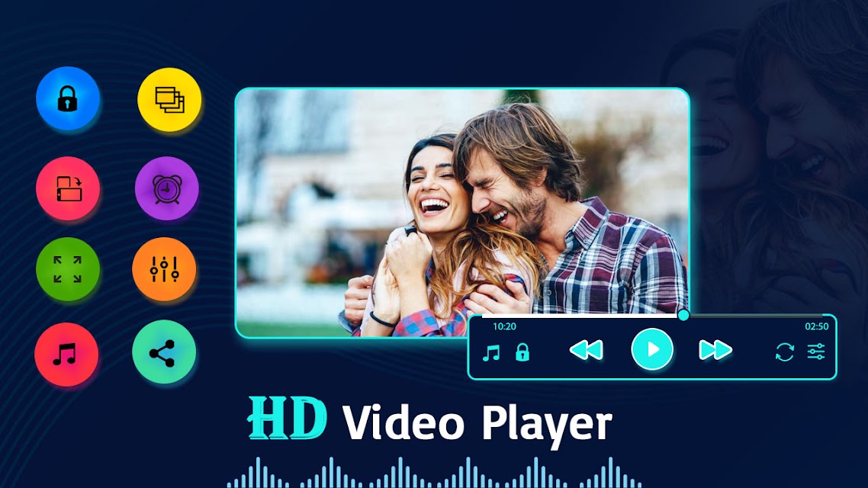Click the progress bar seek handle

[683, 315]
